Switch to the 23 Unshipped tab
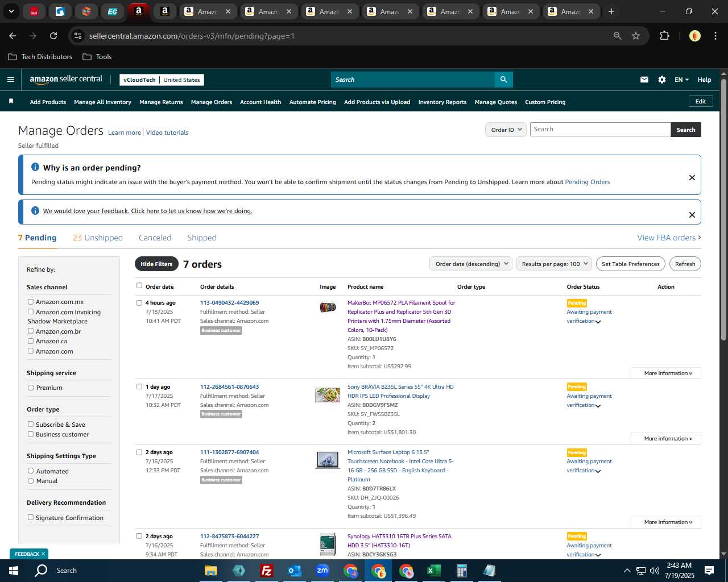The height and width of the screenshot is (582, 728). [97, 238]
